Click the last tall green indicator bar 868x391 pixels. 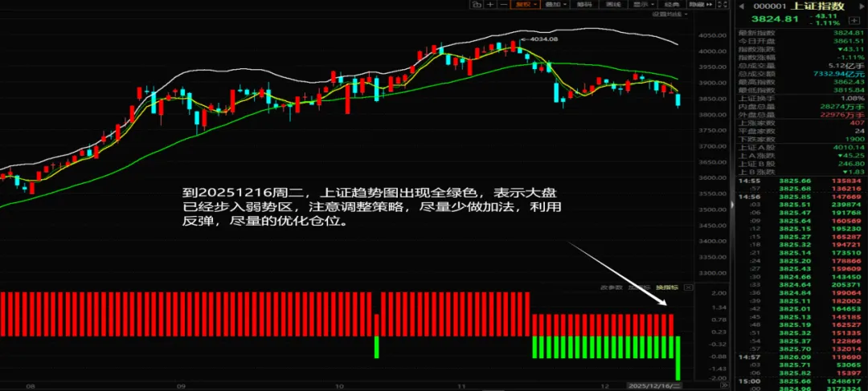tap(678, 358)
